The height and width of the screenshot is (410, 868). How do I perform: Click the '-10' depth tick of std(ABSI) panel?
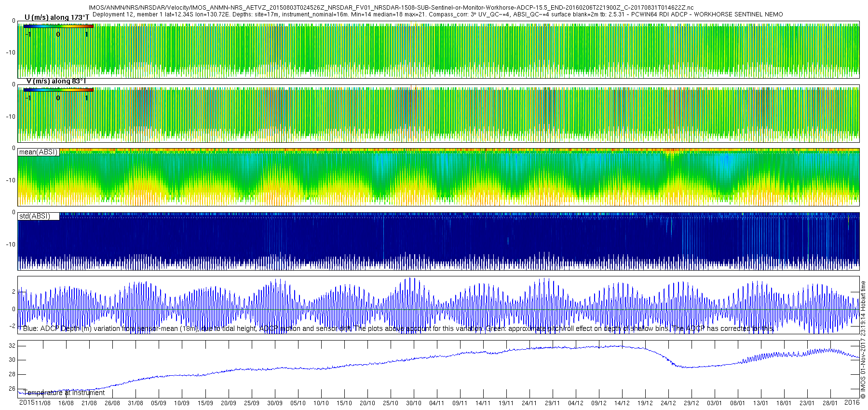11,245
